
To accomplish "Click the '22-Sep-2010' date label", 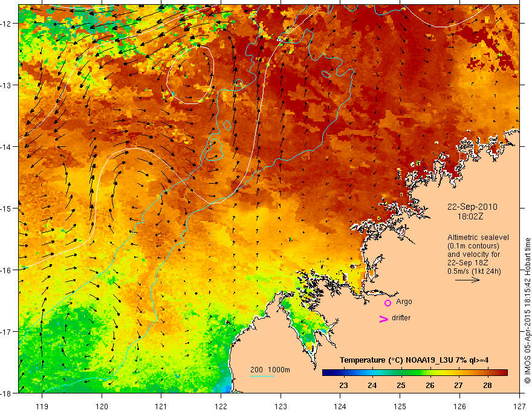I will click(472, 207).
